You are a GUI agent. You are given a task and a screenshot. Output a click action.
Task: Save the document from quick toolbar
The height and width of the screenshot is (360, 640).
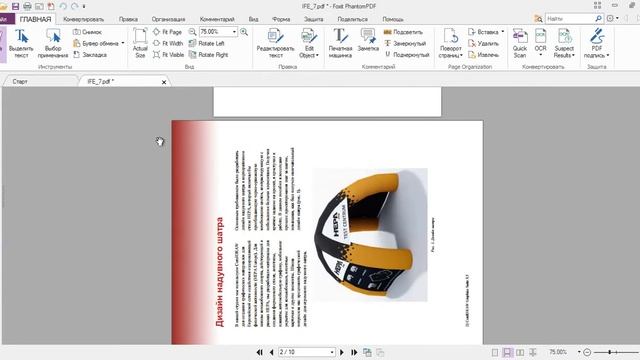tap(15, 6)
